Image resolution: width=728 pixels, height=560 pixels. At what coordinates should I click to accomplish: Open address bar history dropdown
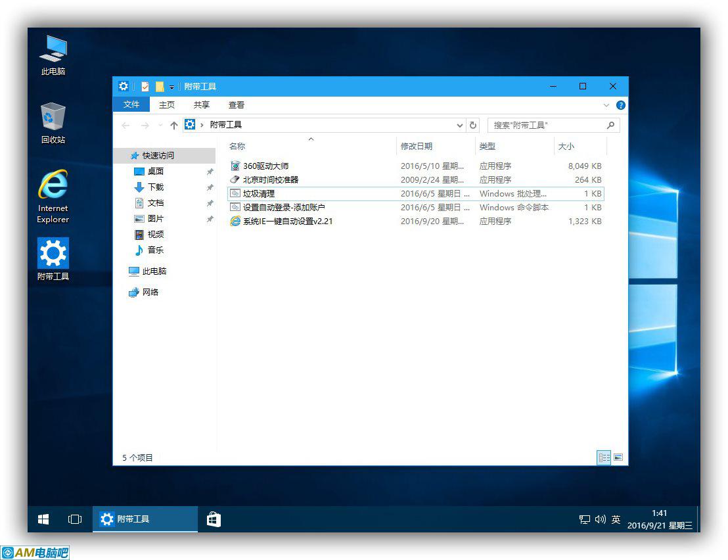pos(460,125)
